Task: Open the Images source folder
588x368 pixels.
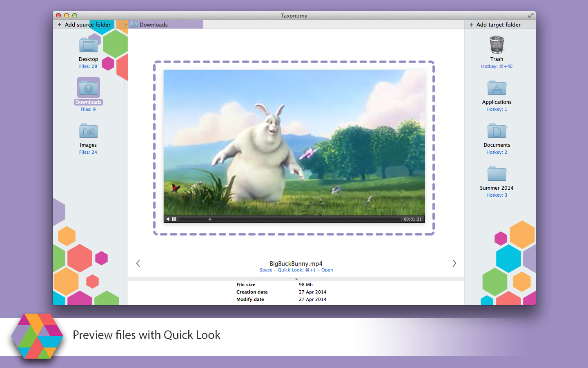Action: coord(88,131)
